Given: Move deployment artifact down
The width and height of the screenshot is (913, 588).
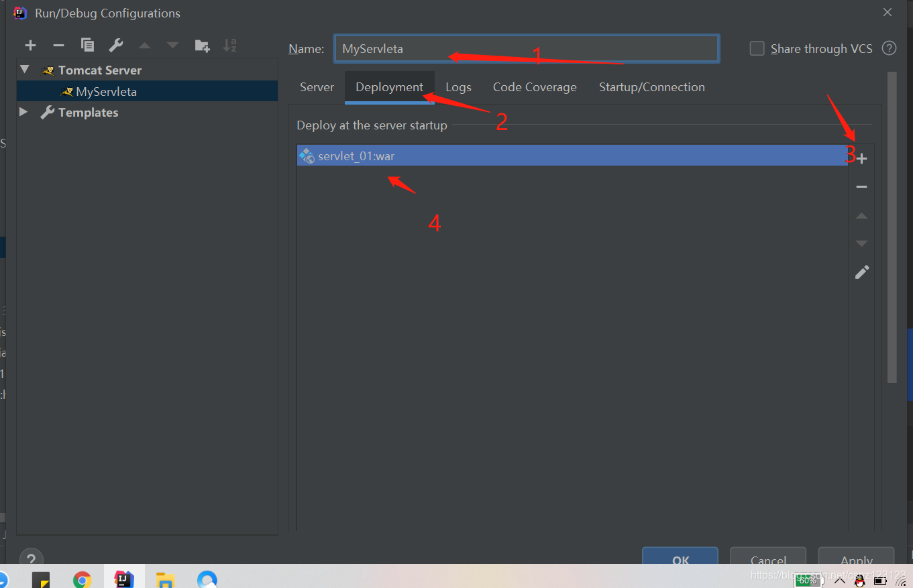Looking at the screenshot, I should [x=862, y=243].
